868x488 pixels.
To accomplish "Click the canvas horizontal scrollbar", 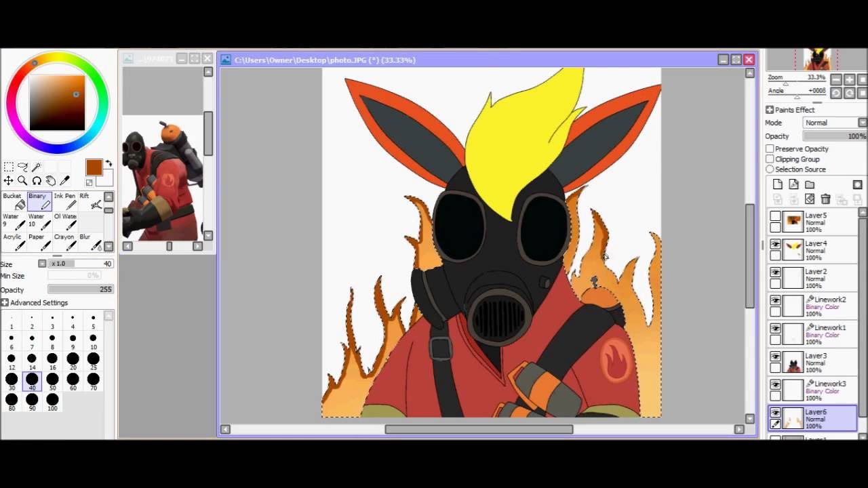I will [479, 429].
